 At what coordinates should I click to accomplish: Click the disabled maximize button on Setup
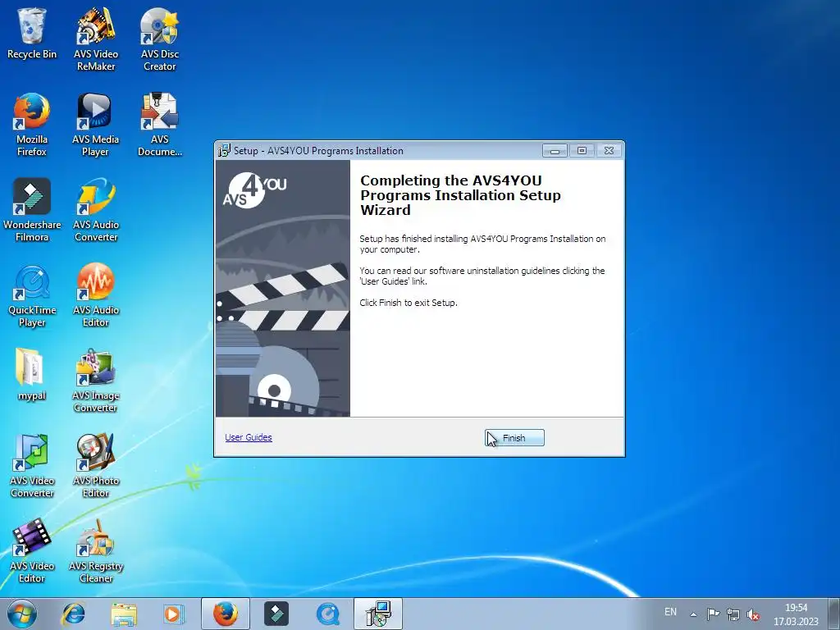(582, 151)
